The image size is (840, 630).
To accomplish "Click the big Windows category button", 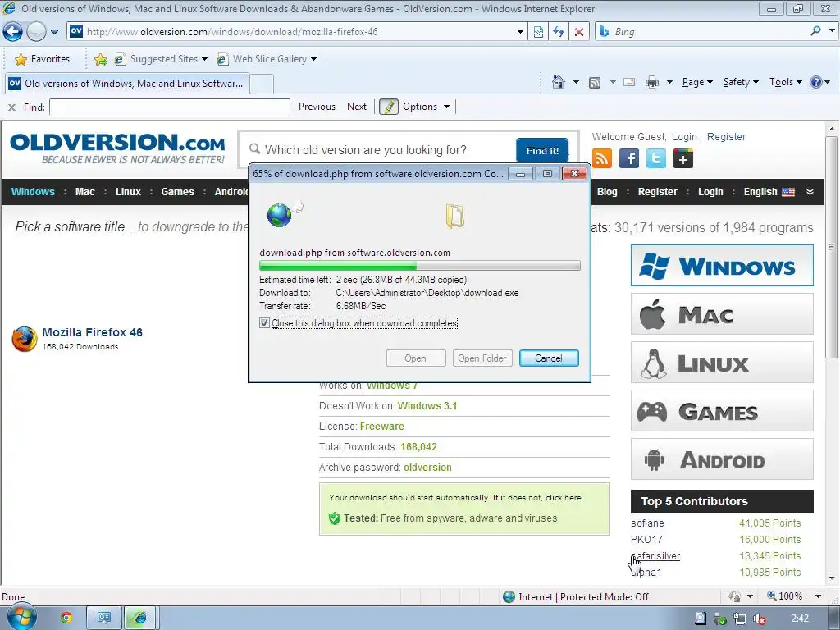I will pos(722,266).
